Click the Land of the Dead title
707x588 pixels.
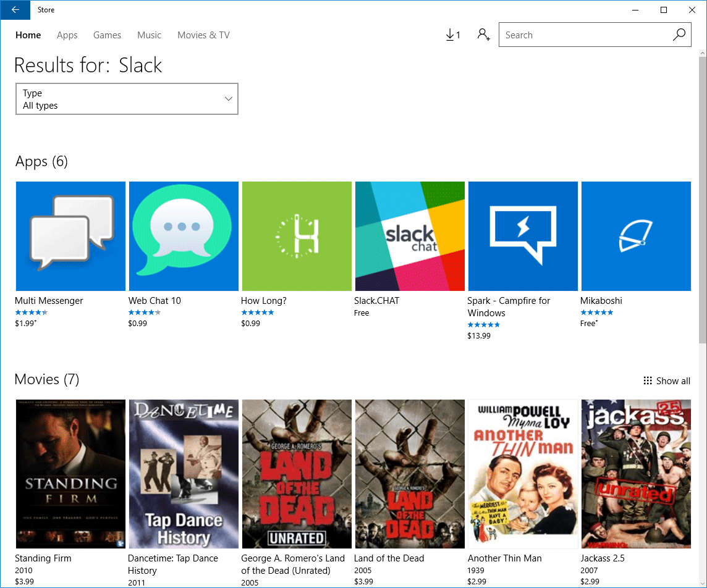tap(389, 558)
